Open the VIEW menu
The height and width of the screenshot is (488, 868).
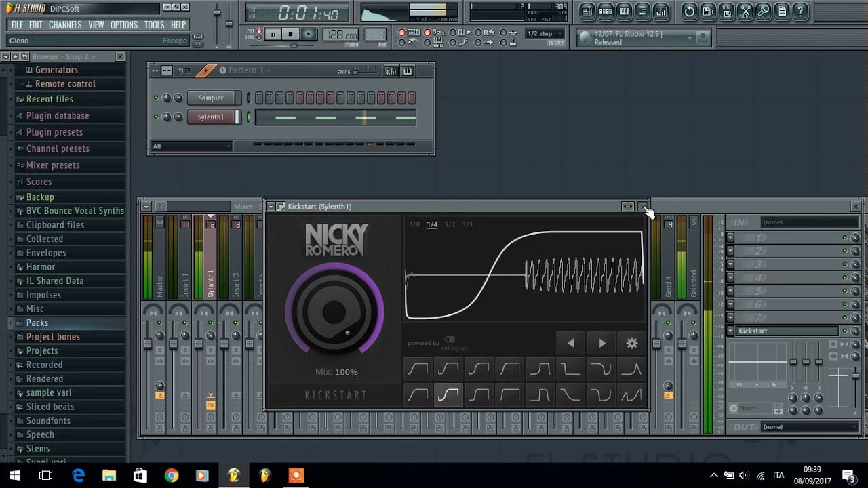[96, 25]
